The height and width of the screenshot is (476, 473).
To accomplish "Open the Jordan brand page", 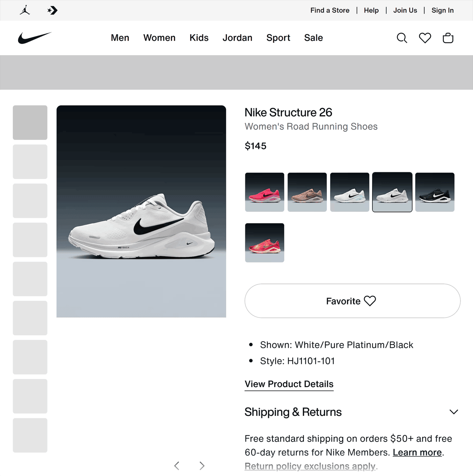I will click(237, 38).
